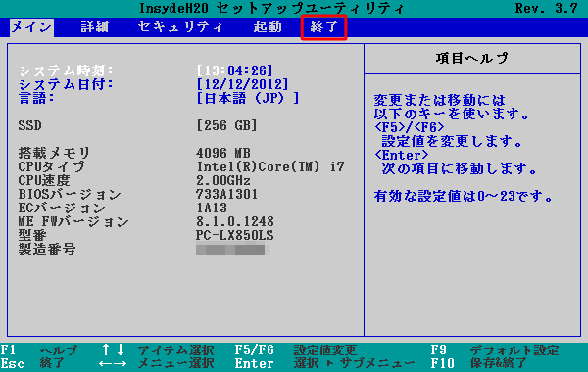
Task: Click the Rev. 3.7 revision text
Action: (547, 8)
